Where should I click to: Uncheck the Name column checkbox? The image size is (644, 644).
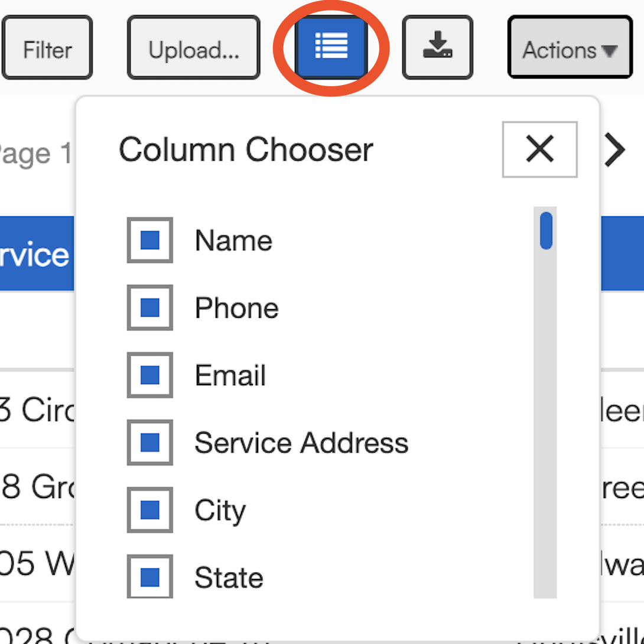coord(150,240)
